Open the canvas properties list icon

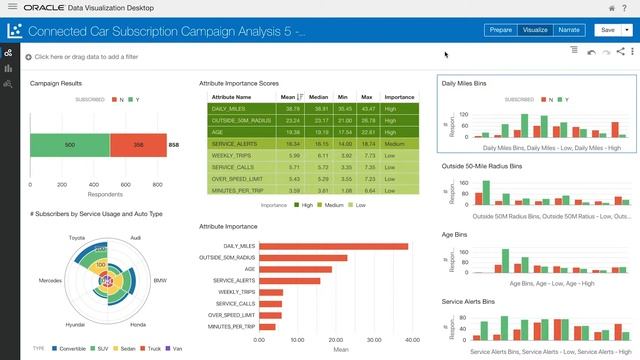(574, 50)
